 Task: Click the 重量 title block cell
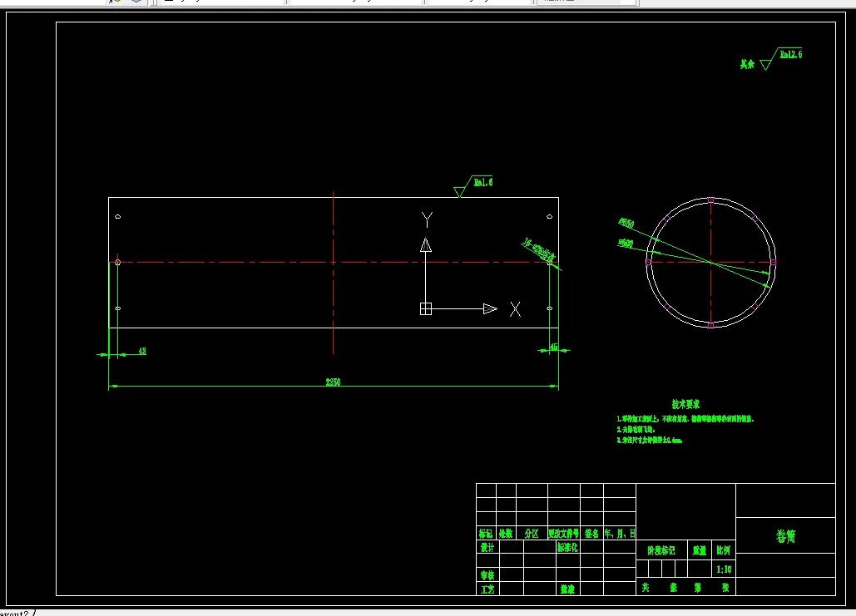(x=700, y=550)
